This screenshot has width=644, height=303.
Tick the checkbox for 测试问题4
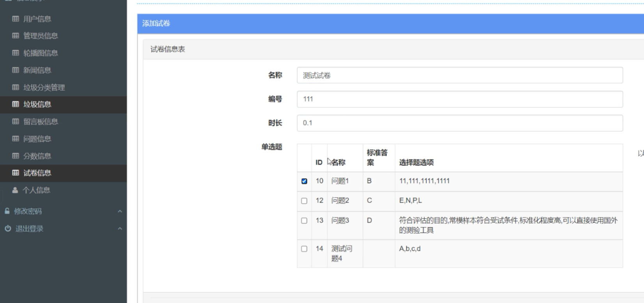click(x=304, y=249)
